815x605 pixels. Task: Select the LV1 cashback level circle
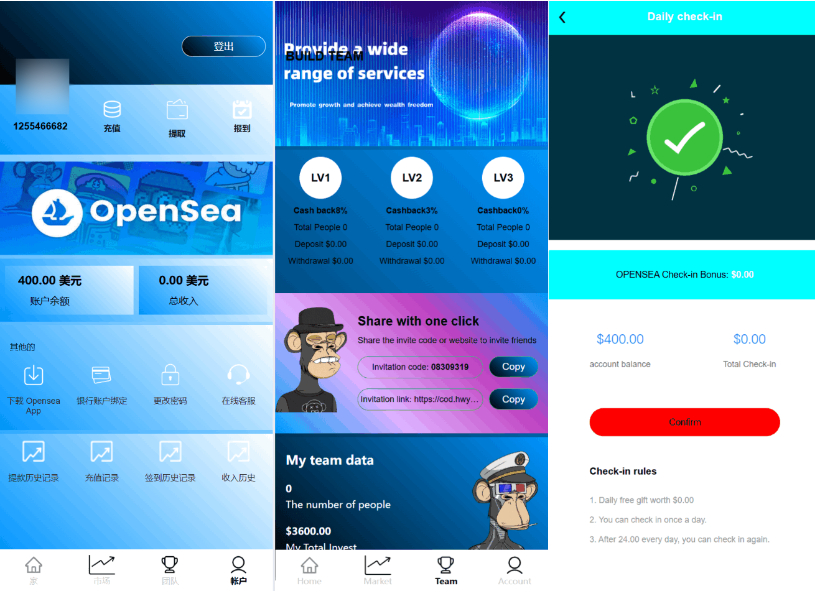click(321, 178)
